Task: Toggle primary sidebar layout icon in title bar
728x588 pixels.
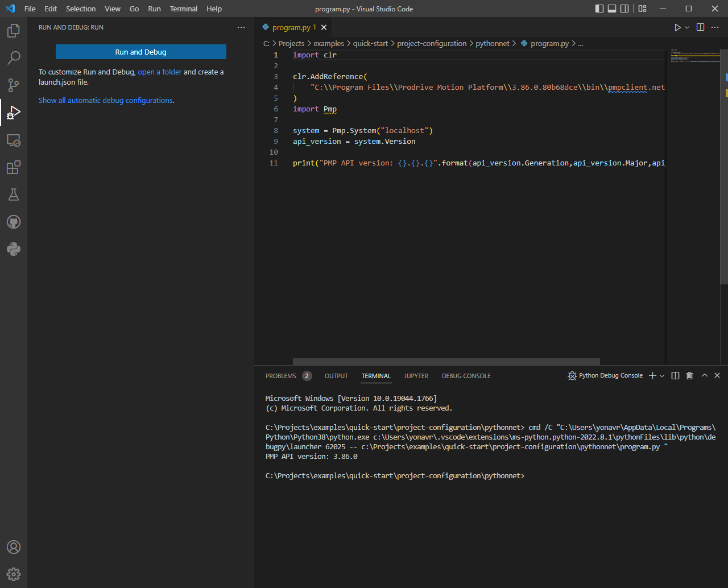Action: coord(599,9)
